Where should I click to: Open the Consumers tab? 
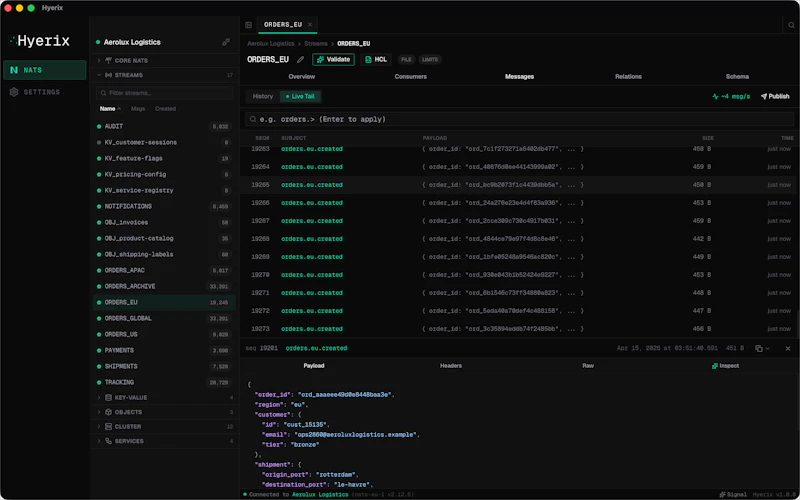pos(410,76)
